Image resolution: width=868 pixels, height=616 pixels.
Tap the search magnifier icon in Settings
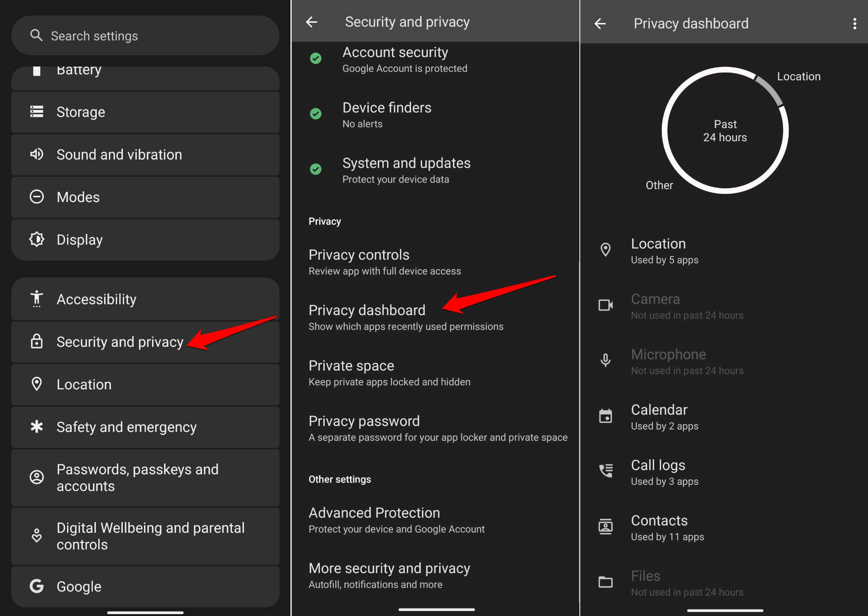36,36
